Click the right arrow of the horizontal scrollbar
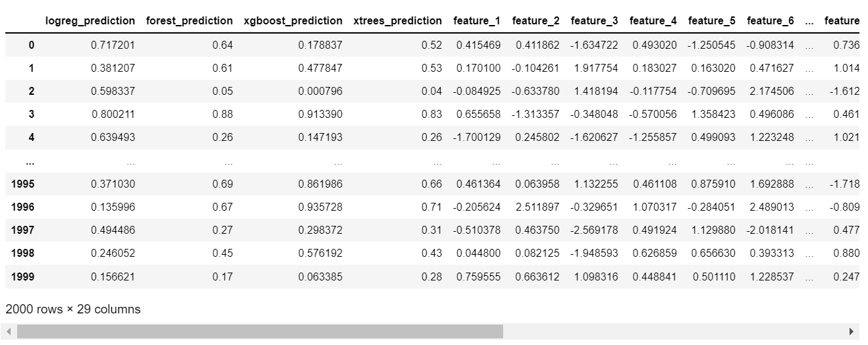 [852, 331]
